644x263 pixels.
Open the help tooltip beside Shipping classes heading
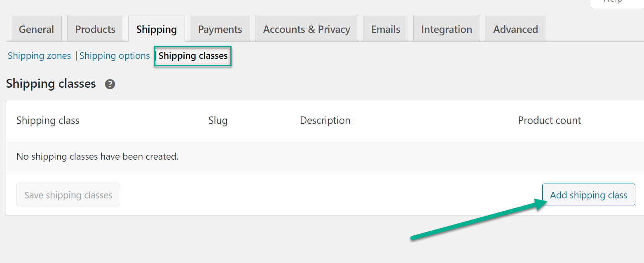pos(110,84)
